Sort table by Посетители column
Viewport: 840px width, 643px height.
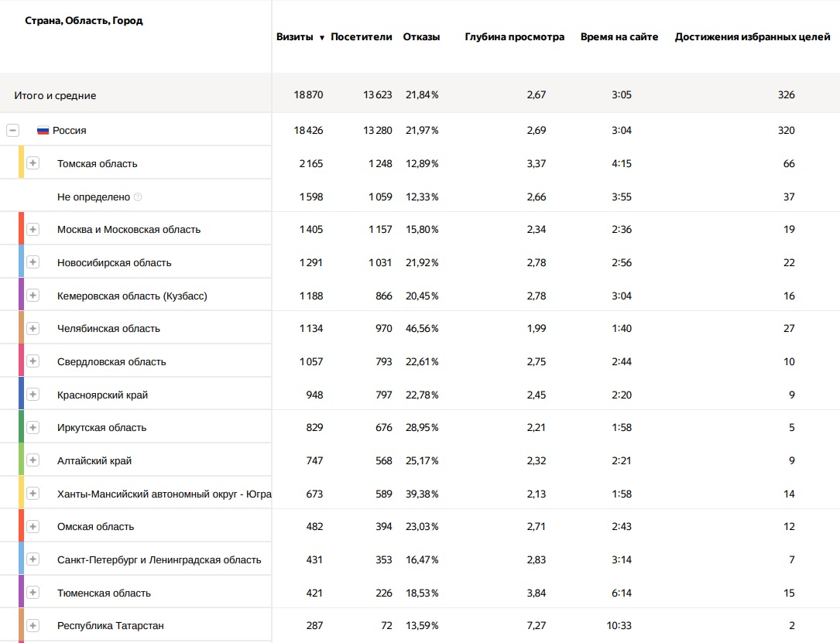click(361, 37)
